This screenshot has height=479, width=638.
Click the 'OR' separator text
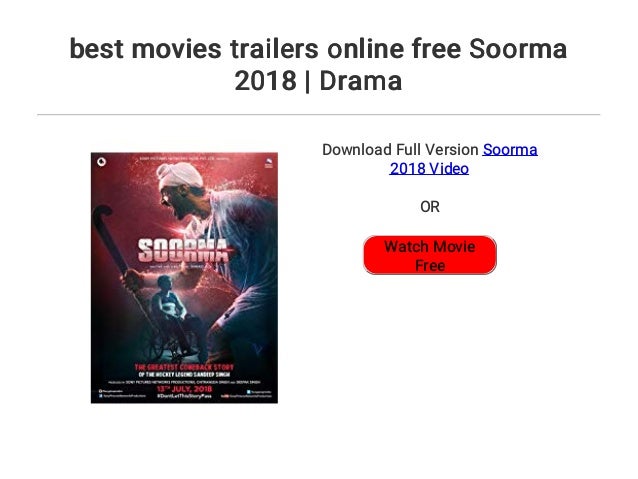pos(430,207)
